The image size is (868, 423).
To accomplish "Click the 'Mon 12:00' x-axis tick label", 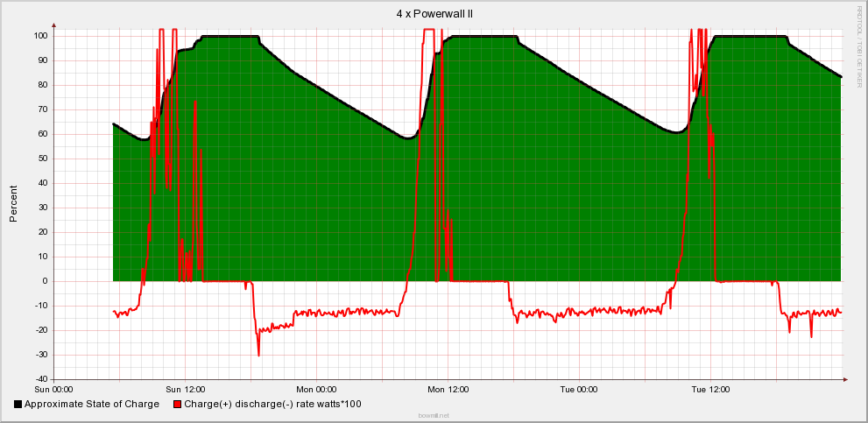I will tap(448, 390).
